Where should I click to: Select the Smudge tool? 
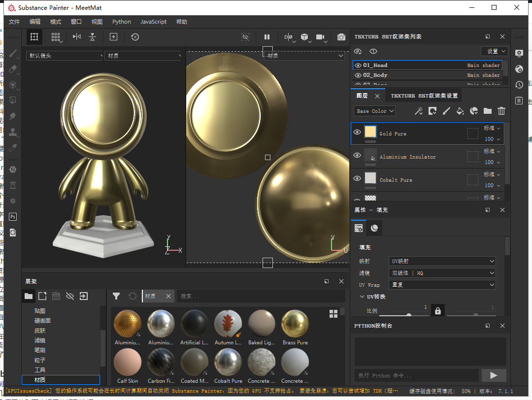[13, 116]
